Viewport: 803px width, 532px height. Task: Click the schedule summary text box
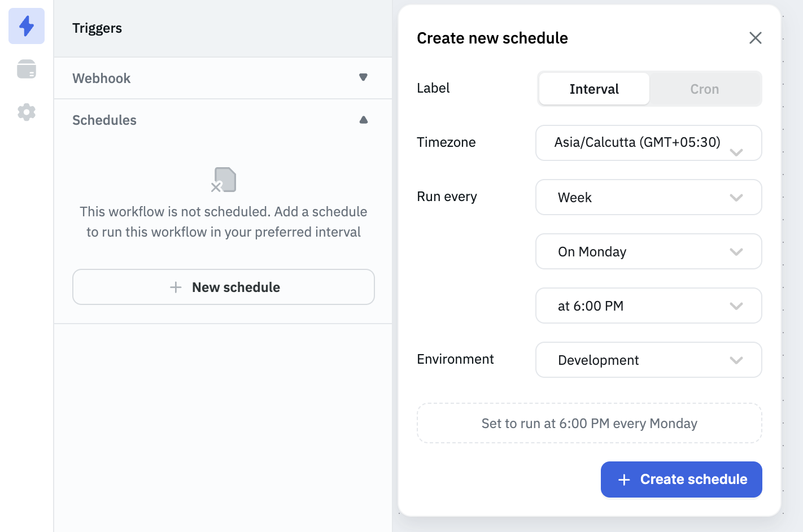[x=589, y=423]
